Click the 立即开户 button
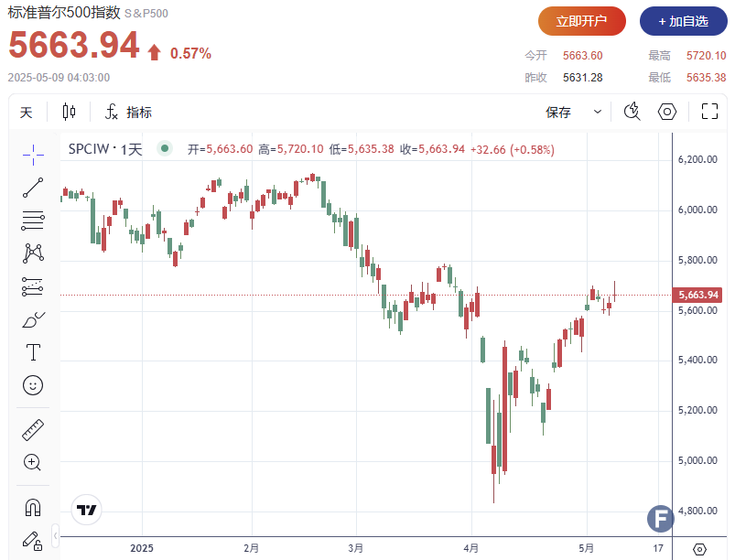 click(x=582, y=21)
